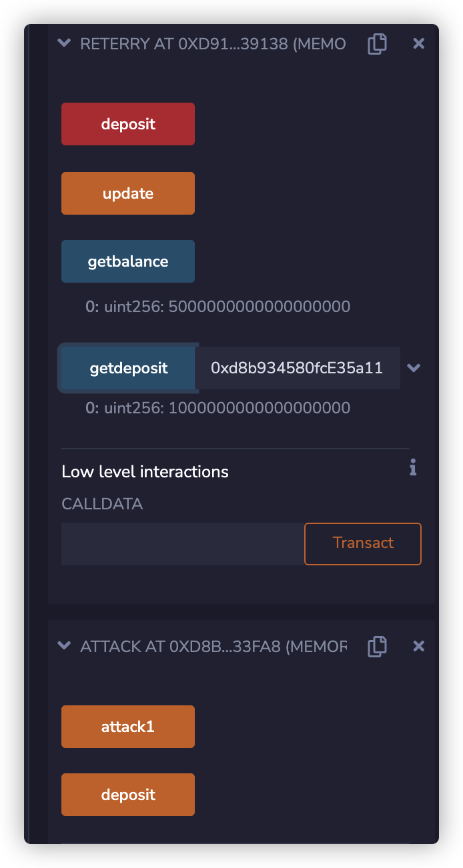Collapse the ATTACK contract section
This screenshot has width=463, height=868.
(x=64, y=645)
